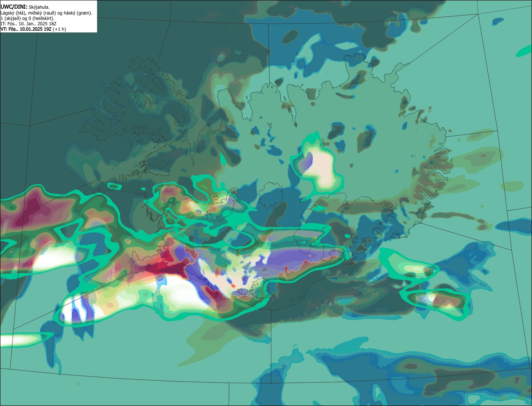Select the 'IT: Fös.. 10. Jan.. 2025 18Z' text
Screen dimensions: 532x406
tap(28, 24)
